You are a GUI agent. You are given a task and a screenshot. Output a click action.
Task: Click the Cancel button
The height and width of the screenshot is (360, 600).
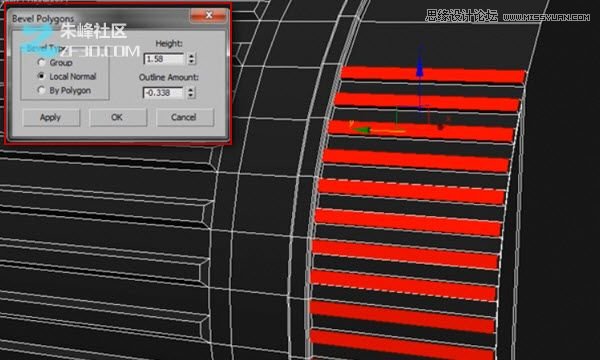(x=185, y=117)
